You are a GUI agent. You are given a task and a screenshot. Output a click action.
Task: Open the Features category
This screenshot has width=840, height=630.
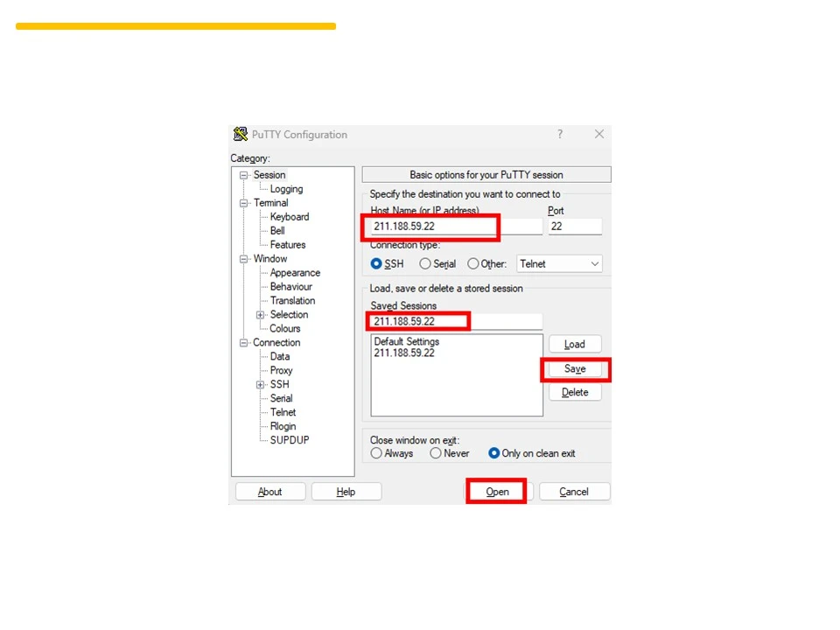point(288,245)
